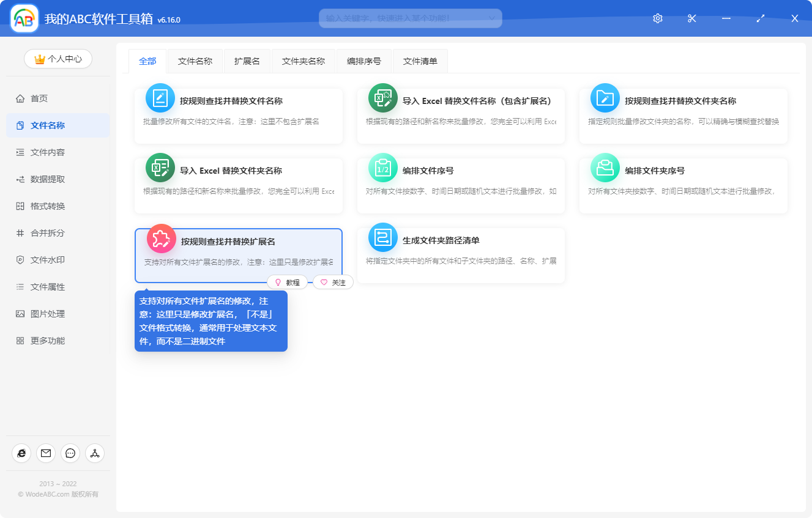The height and width of the screenshot is (518, 812).
Task: Click the numbering icon on 编排文件序号 card
Action: 382,168
